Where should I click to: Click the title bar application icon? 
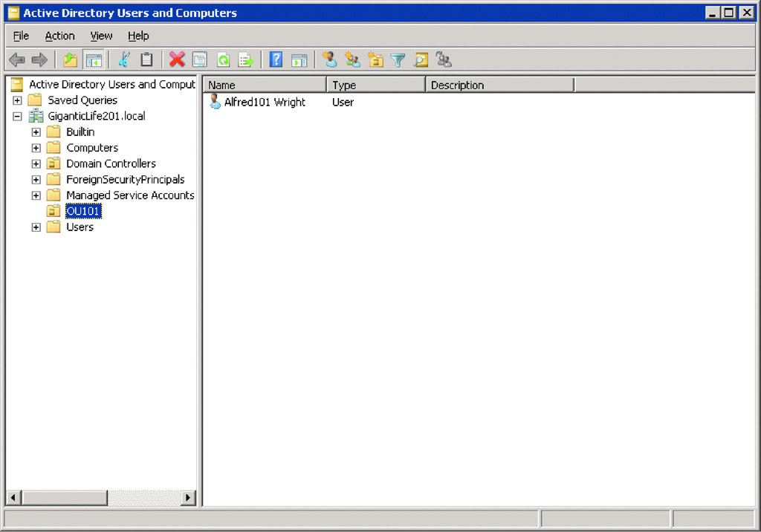[x=14, y=13]
